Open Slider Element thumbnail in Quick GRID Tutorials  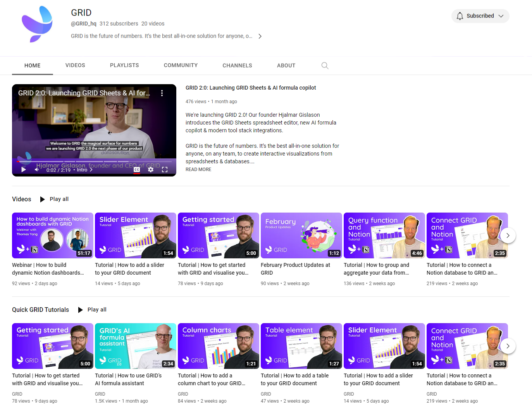click(x=384, y=346)
